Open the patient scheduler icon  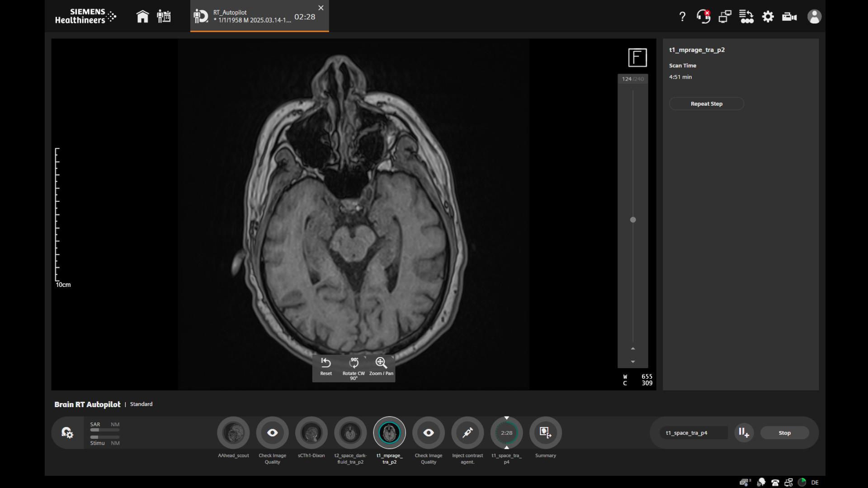pos(164,17)
